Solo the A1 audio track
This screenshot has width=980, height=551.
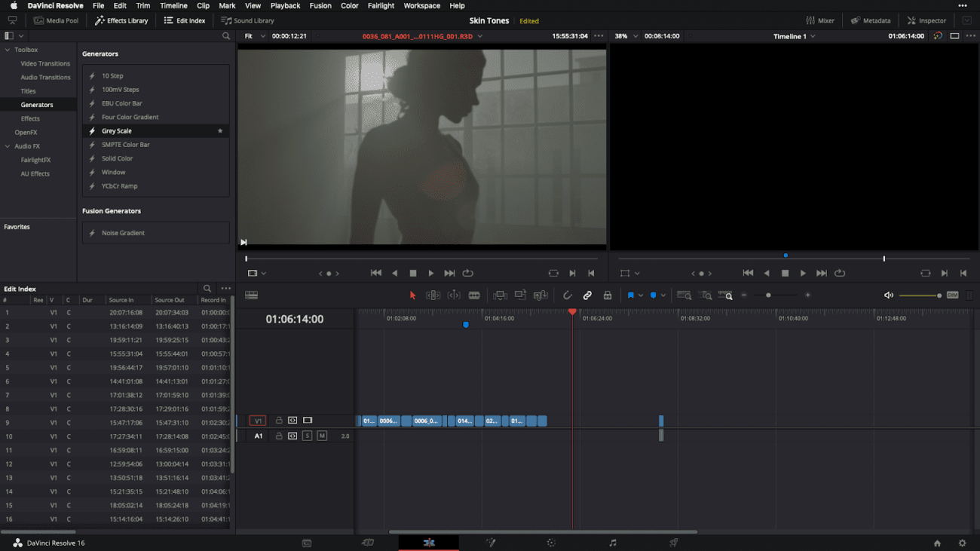point(307,436)
